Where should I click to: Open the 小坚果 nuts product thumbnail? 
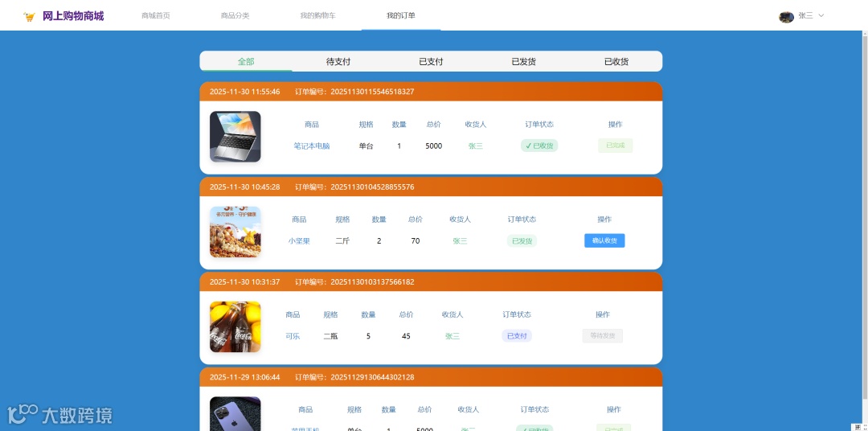[235, 232]
